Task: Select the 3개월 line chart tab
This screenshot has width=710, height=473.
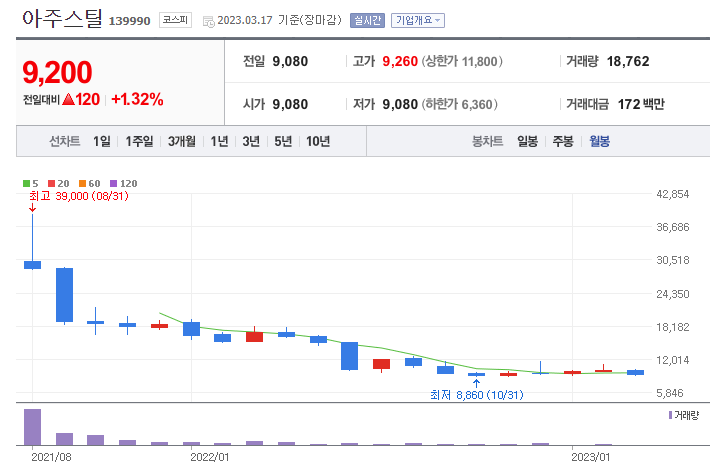Action: click(182, 141)
